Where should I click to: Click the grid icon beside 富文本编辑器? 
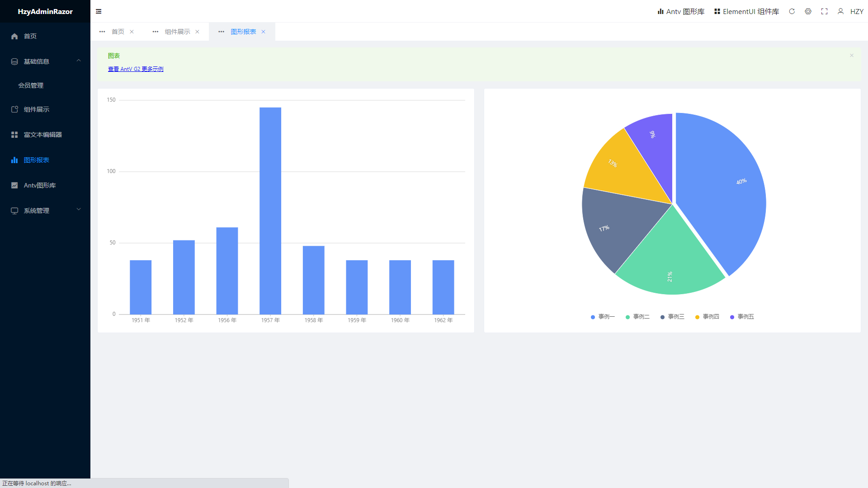pyautogui.click(x=14, y=135)
